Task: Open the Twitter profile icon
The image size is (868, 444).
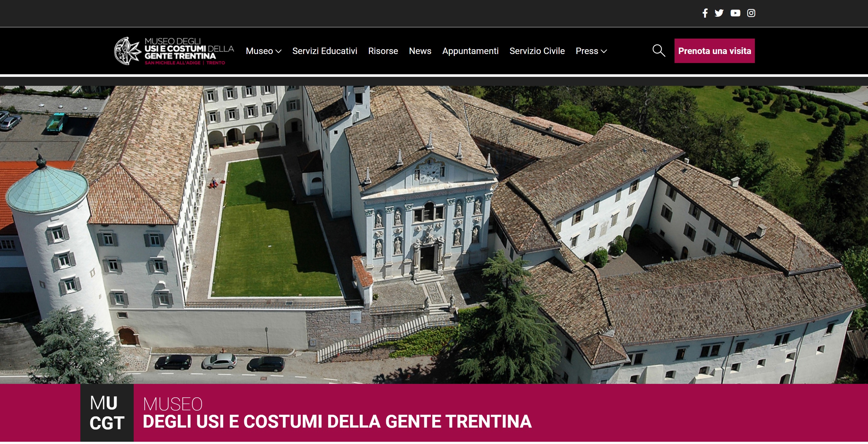Action: (x=719, y=13)
